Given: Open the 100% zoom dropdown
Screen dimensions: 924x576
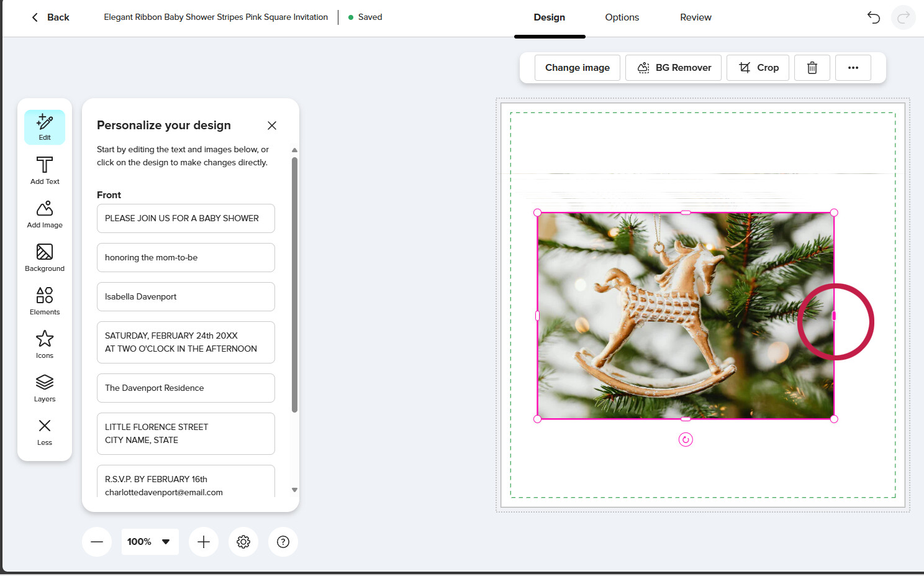Looking at the screenshot, I should [x=150, y=542].
